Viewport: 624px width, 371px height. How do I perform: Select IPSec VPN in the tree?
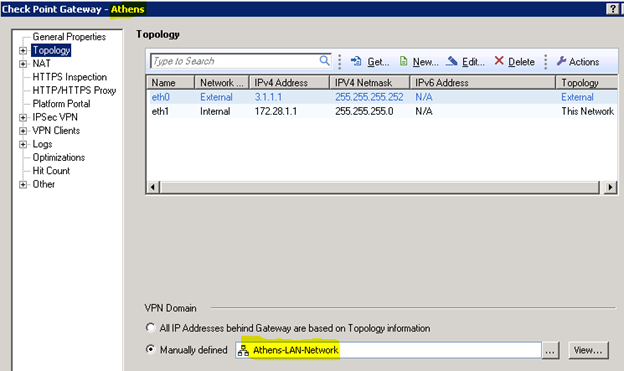55,117
